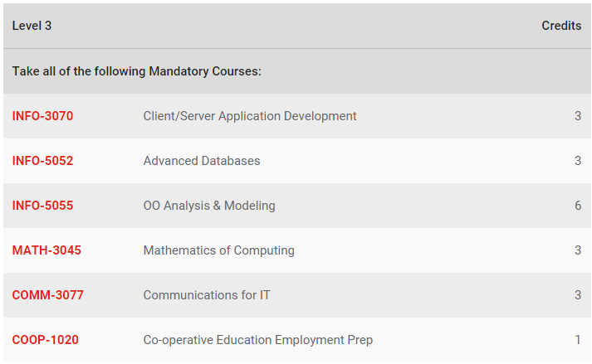Viewport: 592px width, 364px height.
Task: Click credit value 3 for INFO-3070
Action: click(578, 116)
